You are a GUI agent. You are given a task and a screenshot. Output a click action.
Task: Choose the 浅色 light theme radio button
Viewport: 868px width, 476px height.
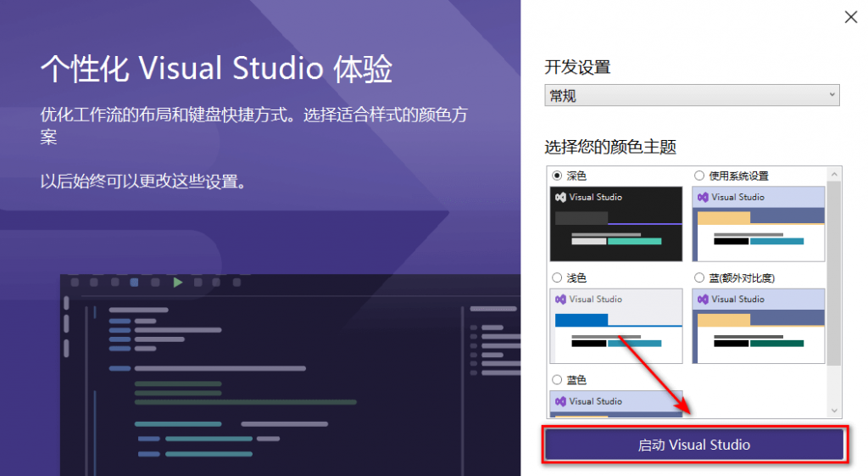click(x=557, y=277)
